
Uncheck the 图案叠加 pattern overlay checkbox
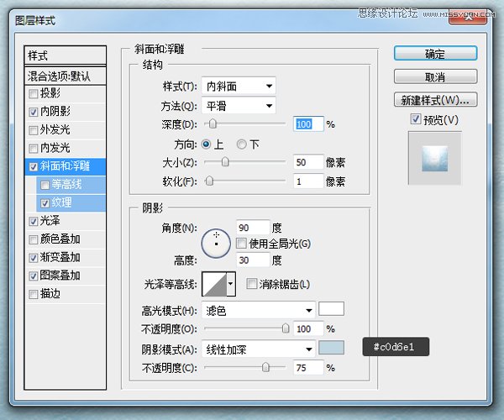[x=33, y=276]
